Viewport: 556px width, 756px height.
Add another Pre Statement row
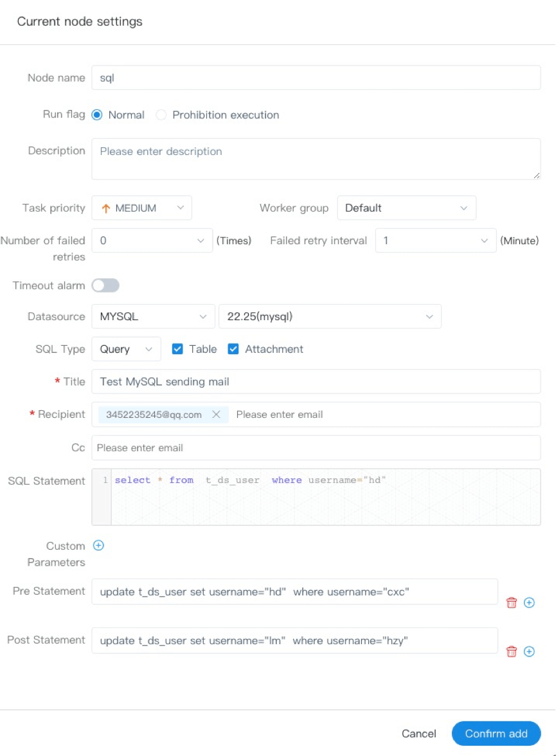coord(529,603)
